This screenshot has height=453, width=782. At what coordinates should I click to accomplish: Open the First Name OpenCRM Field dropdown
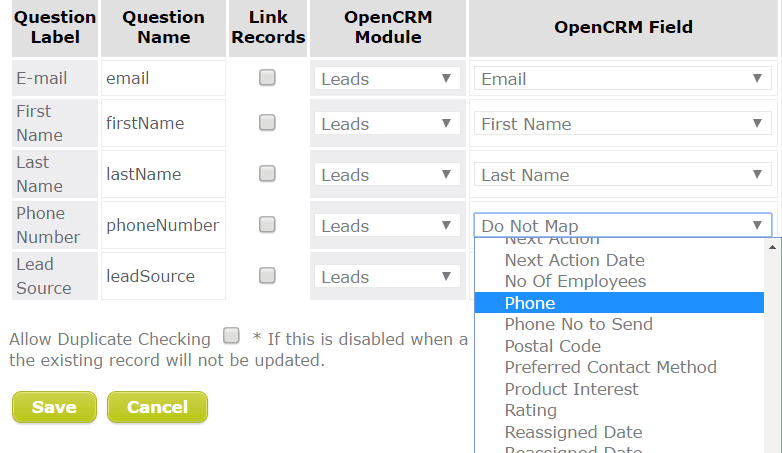[x=623, y=123]
